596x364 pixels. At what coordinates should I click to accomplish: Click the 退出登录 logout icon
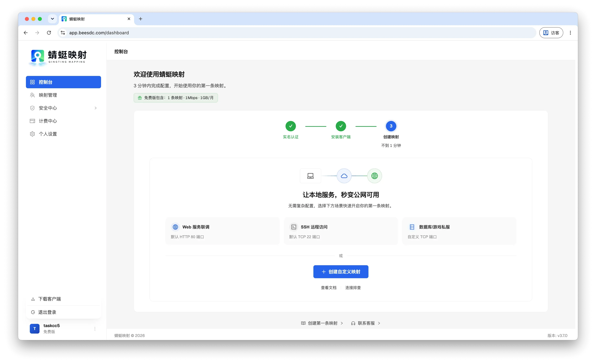coord(33,312)
